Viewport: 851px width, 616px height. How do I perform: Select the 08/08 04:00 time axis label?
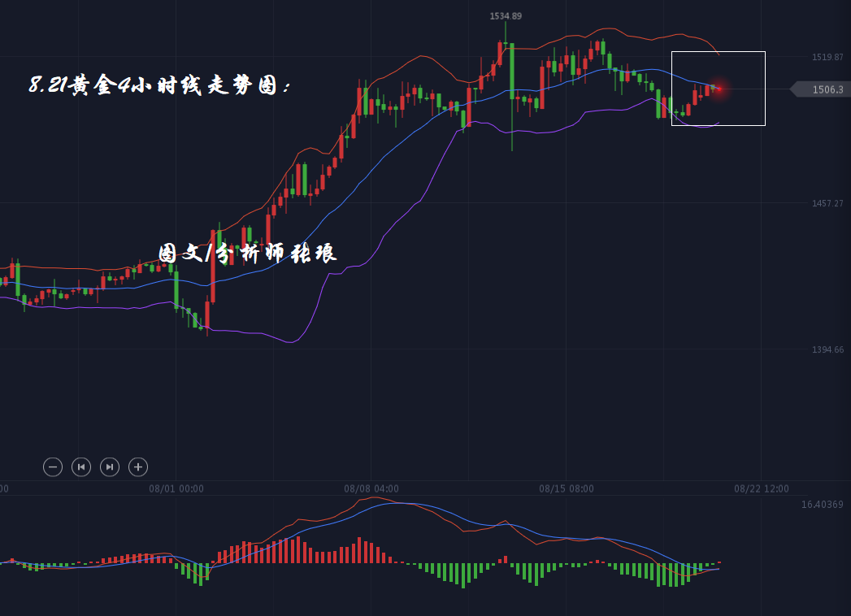[371, 489]
